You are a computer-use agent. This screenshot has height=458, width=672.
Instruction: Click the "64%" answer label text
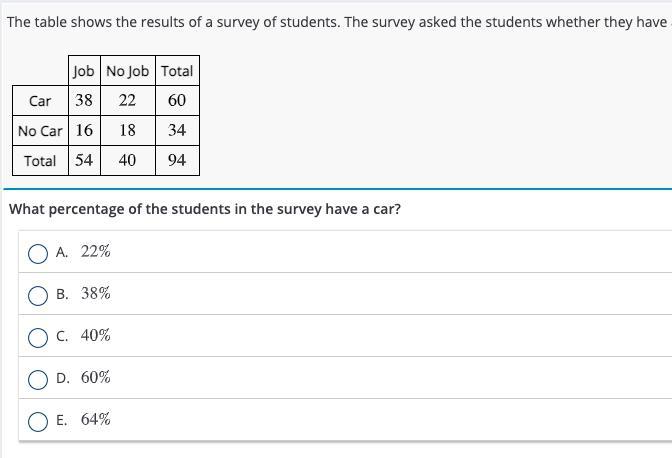pos(96,420)
